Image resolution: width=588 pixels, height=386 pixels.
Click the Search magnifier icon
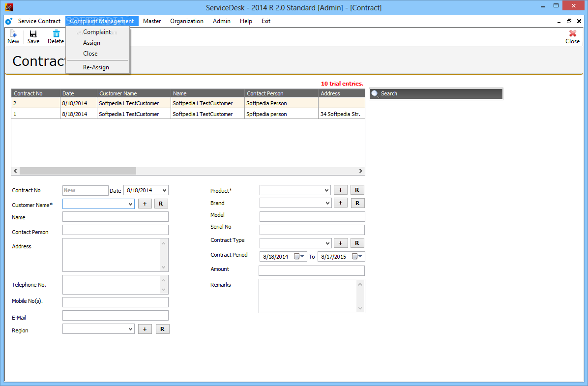click(375, 94)
